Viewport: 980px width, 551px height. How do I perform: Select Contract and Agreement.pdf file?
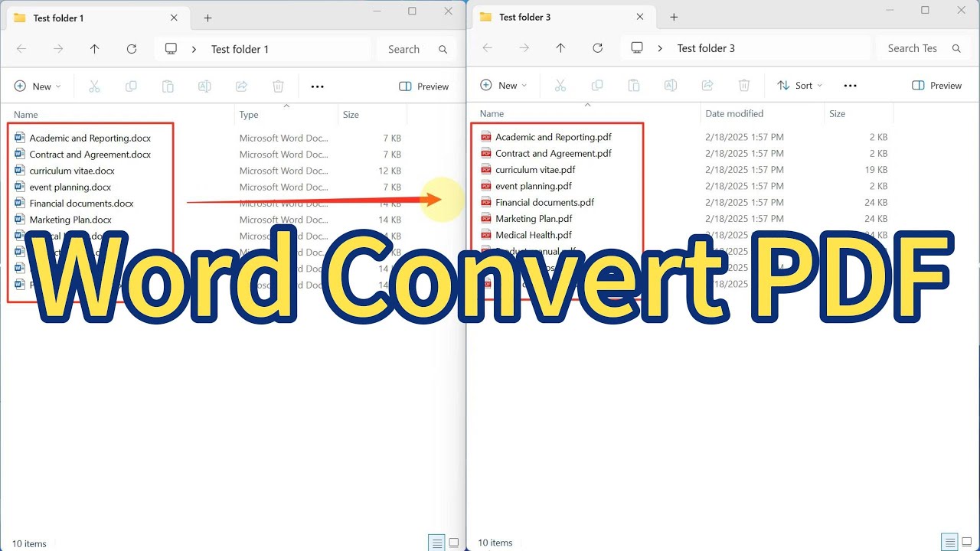[x=553, y=153]
